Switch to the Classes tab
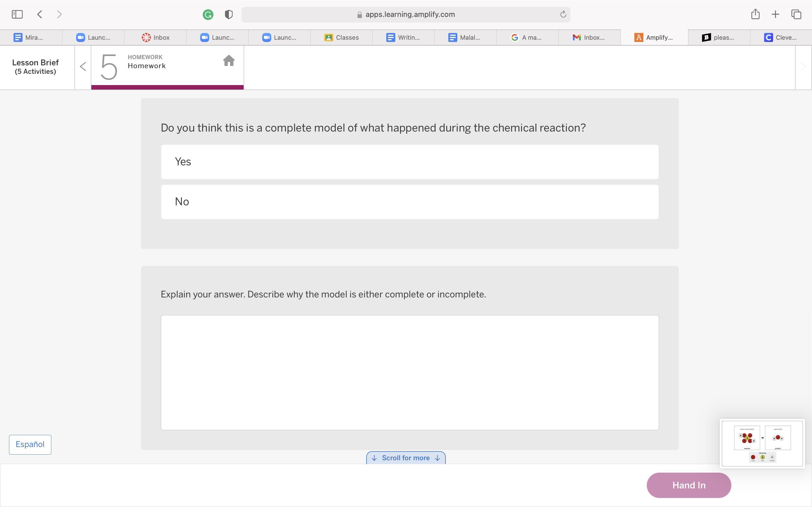The image size is (812, 507). pos(341,37)
